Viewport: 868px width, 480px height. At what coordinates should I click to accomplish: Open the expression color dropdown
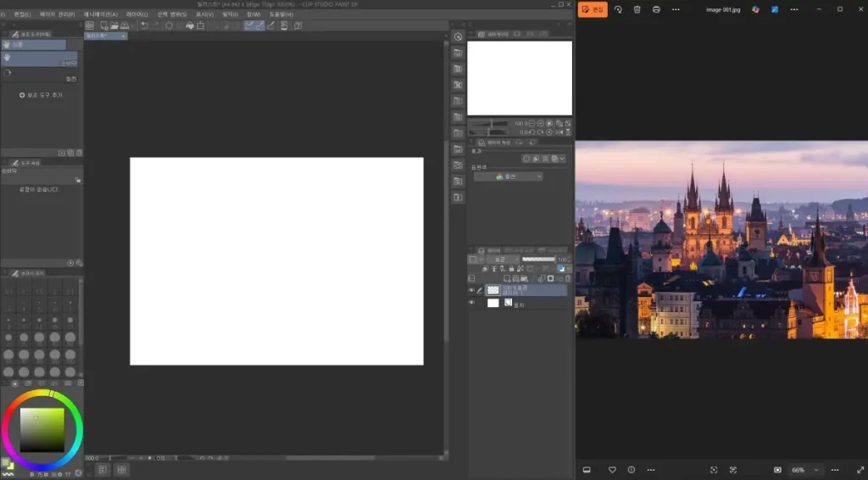[508, 176]
